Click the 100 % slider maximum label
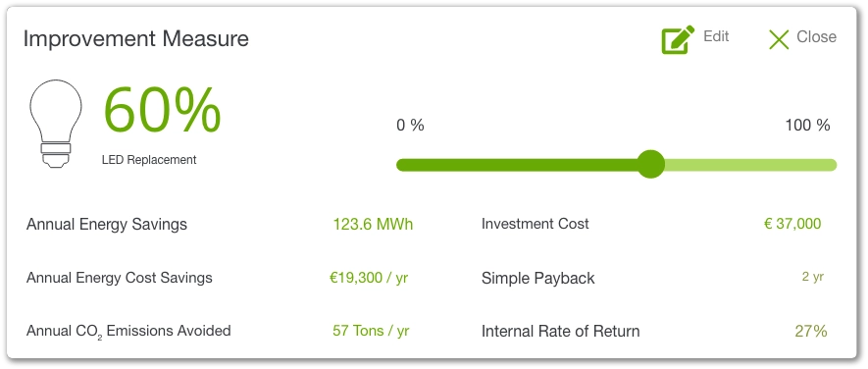 coord(807,126)
